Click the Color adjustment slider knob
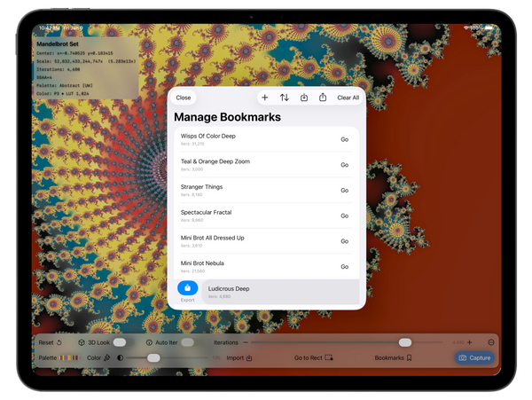Screen dimensions: 532x400 tap(153, 357)
